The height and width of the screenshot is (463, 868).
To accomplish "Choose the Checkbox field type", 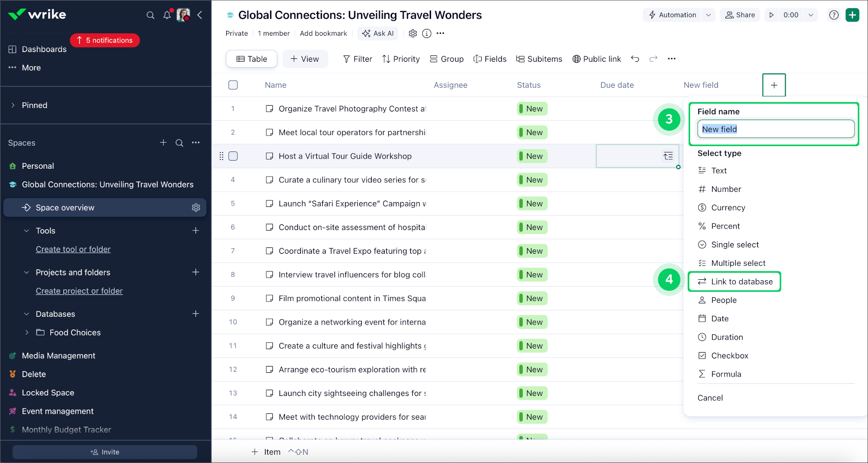I will click(x=730, y=355).
